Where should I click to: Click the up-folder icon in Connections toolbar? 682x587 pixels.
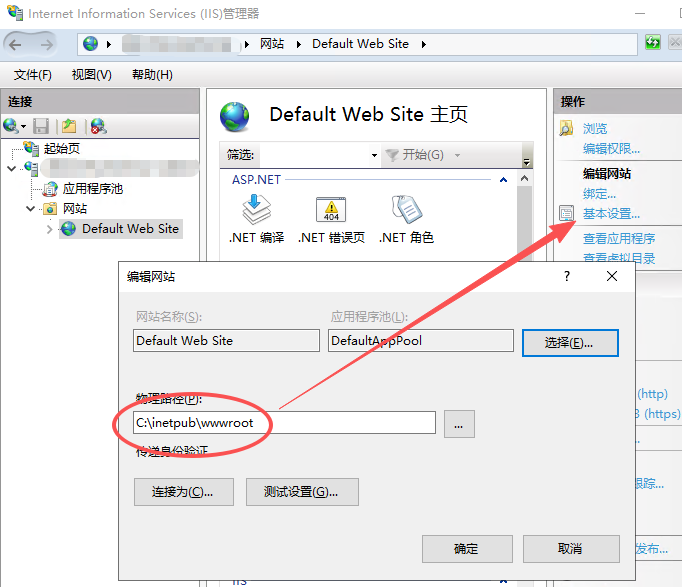[69, 126]
